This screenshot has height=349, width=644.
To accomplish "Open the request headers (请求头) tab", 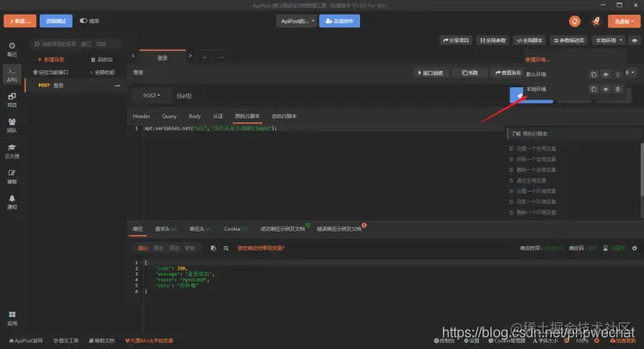I will pyautogui.click(x=166, y=229).
